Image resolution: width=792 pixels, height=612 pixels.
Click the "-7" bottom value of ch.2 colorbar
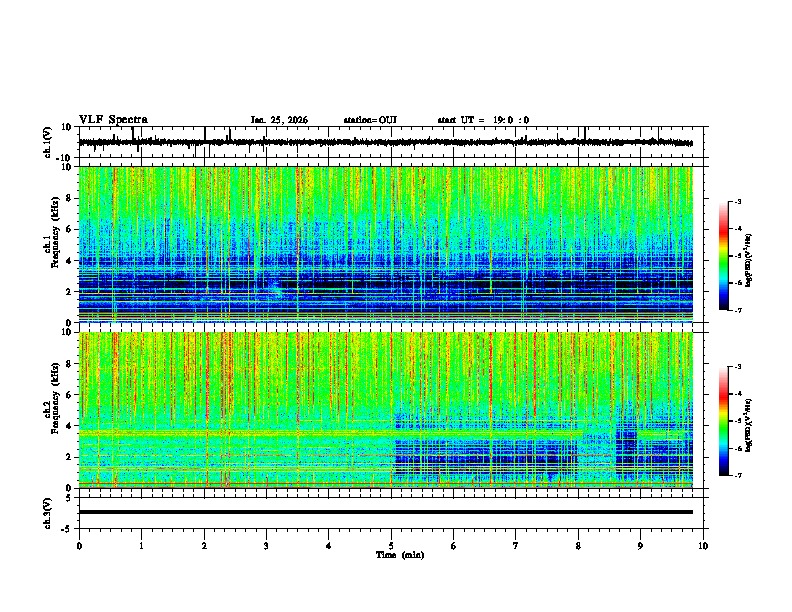pos(738,475)
